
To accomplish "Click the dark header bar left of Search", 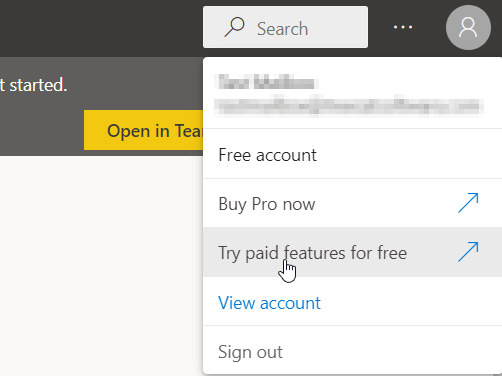I will [100, 28].
